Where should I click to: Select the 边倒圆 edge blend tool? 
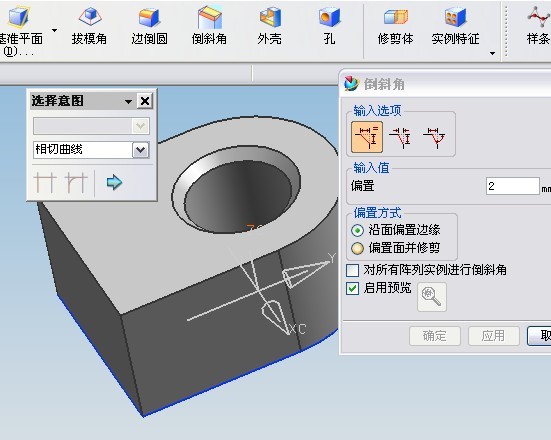point(149,27)
